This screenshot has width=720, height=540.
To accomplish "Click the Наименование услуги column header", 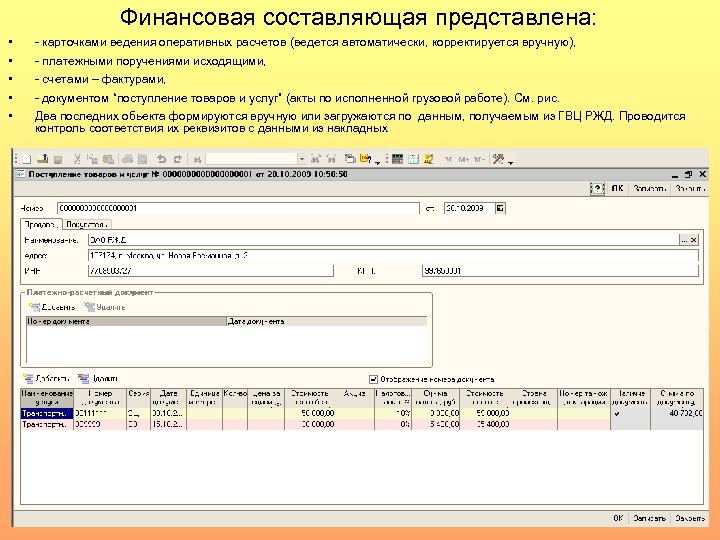I will point(47,398).
